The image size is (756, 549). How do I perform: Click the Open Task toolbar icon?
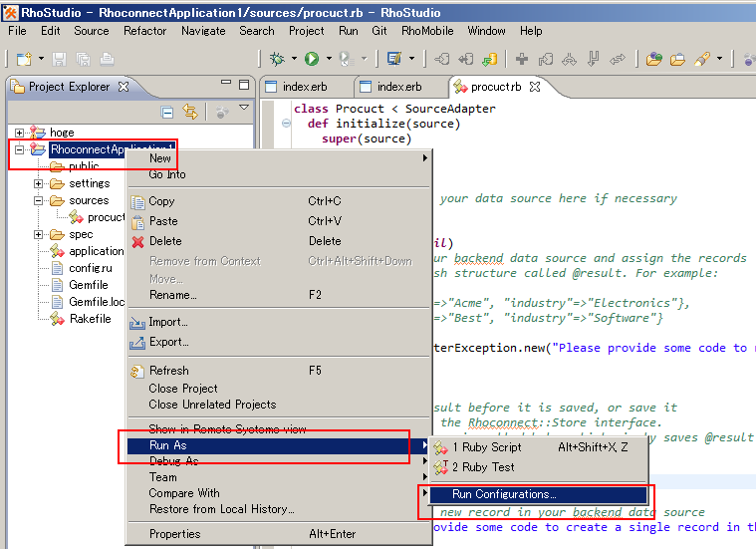[x=394, y=59]
